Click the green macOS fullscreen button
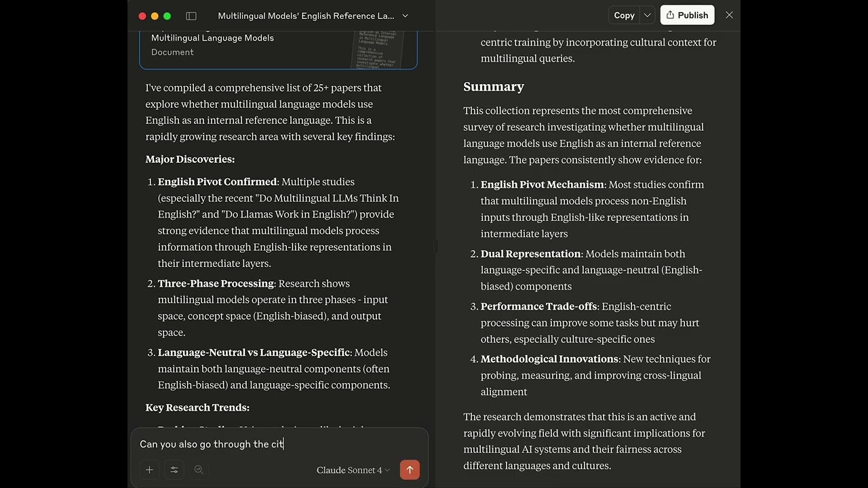This screenshot has width=868, height=488. coord(167,16)
